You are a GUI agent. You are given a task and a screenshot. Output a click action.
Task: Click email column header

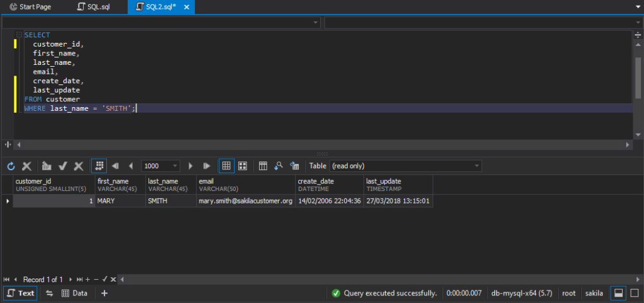coord(246,185)
